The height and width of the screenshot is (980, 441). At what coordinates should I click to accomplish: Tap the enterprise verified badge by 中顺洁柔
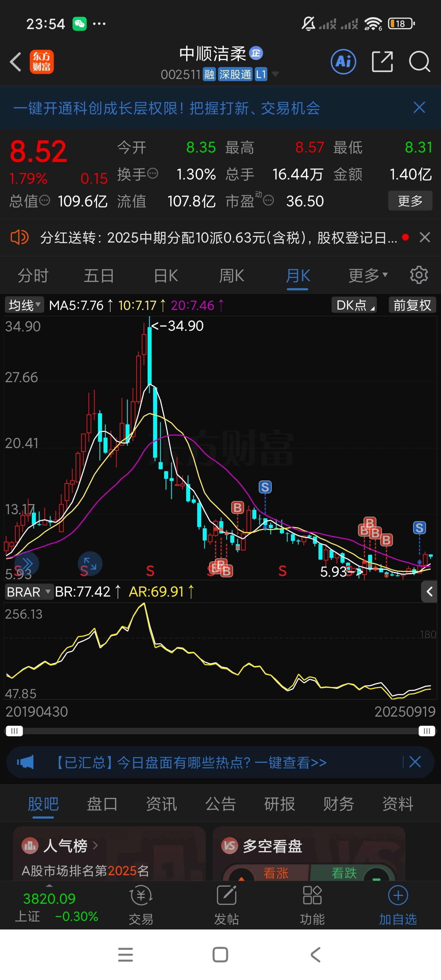256,53
